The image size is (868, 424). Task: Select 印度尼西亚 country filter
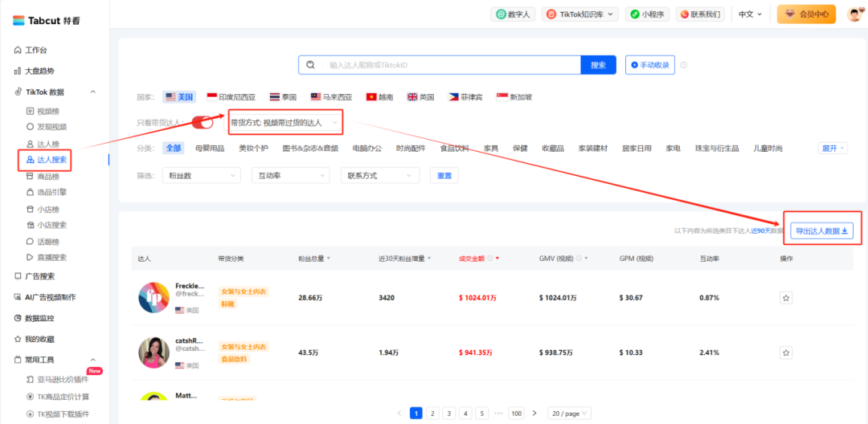[x=231, y=97]
